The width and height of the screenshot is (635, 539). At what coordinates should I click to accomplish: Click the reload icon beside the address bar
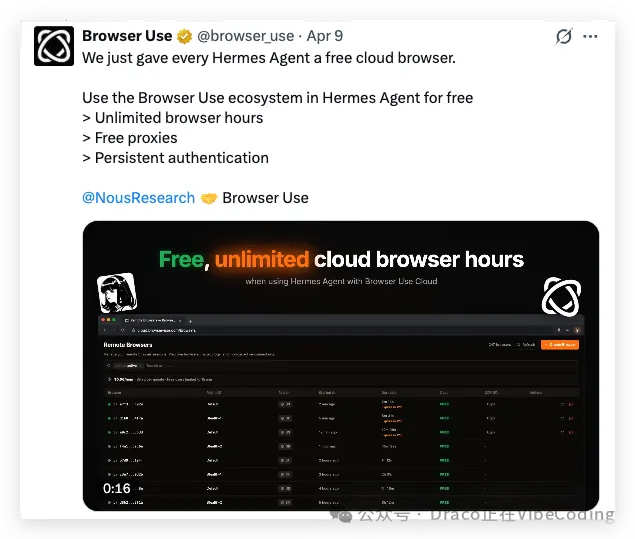[123, 330]
